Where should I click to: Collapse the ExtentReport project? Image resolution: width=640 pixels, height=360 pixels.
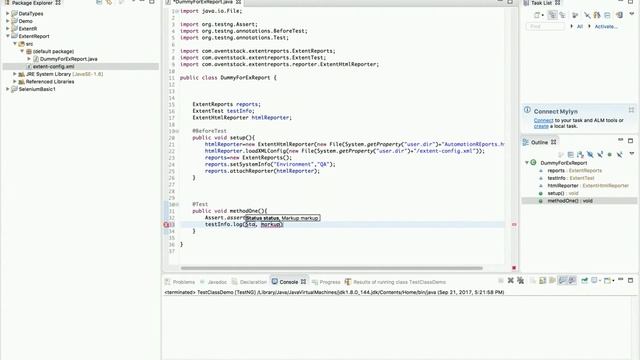point(7,36)
